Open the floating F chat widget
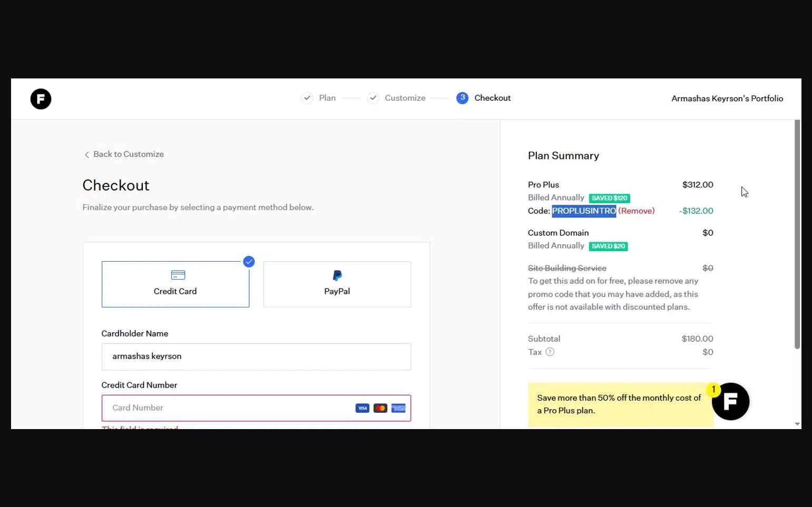The image size is (812, 507). (730, 402)
